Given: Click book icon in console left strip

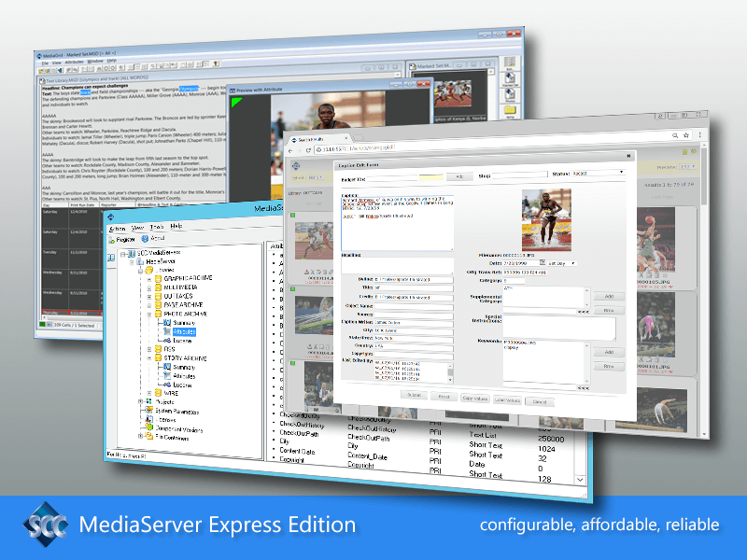Looking at the screenshot, I should (111, 258).
